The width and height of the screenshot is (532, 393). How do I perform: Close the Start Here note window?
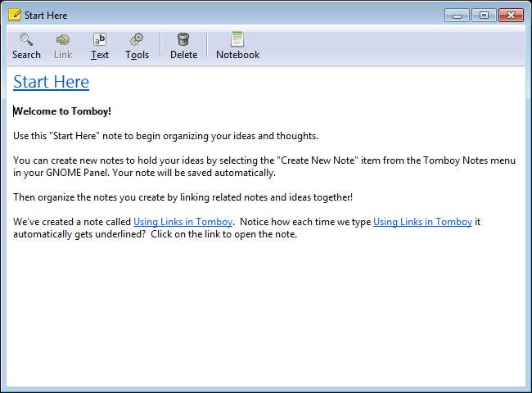511,16
